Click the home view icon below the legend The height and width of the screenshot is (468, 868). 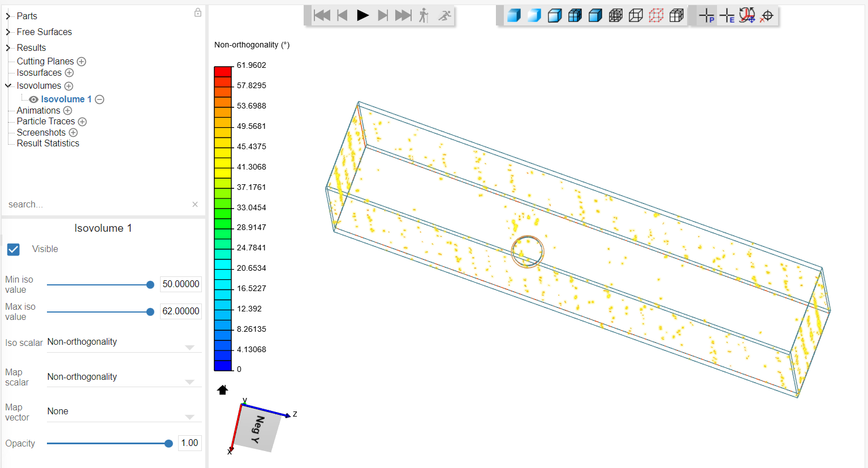click(222, 389)
